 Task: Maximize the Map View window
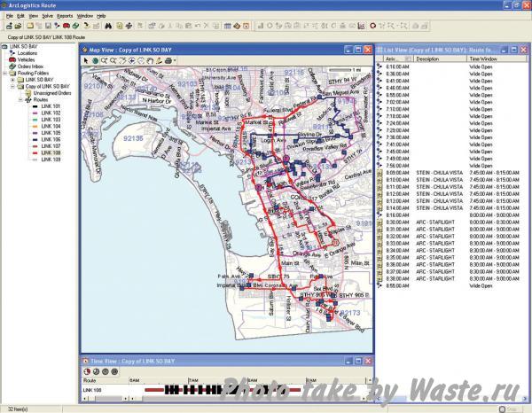click(358, 50)
